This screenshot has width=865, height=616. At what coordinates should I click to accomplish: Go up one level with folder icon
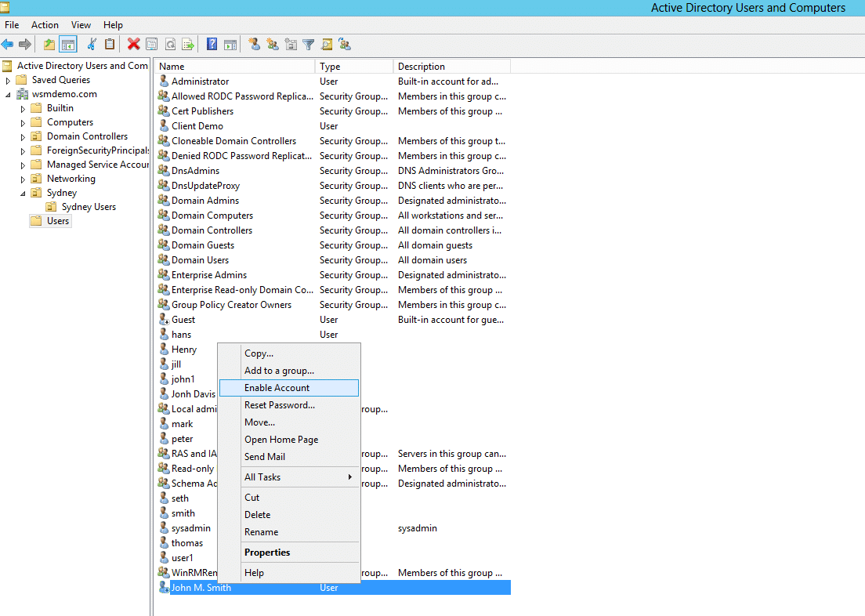(49, 44)
